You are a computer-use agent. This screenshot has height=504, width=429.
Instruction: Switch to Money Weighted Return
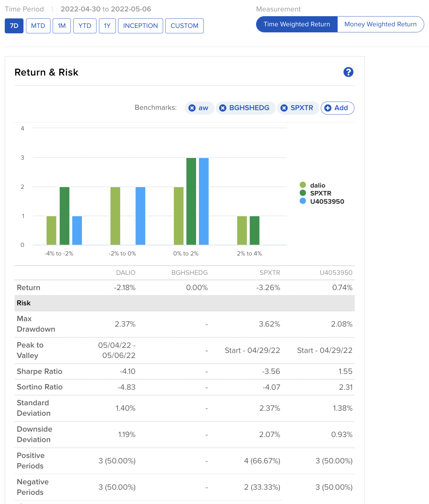pyautogui.click(x=380, y=24)
